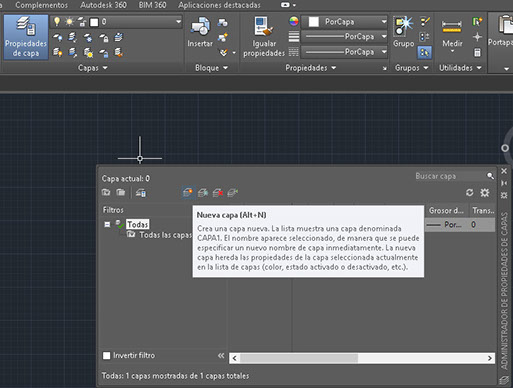Click refresh icon in layer manager

pos(470,192)
